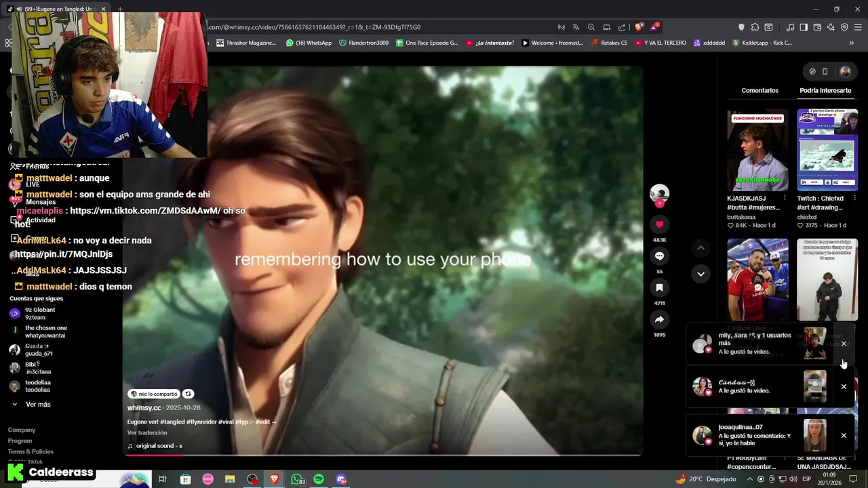Open browser extensions puzzle icon
The width and height of the screenshot is (868, 488).
[755, 27]
